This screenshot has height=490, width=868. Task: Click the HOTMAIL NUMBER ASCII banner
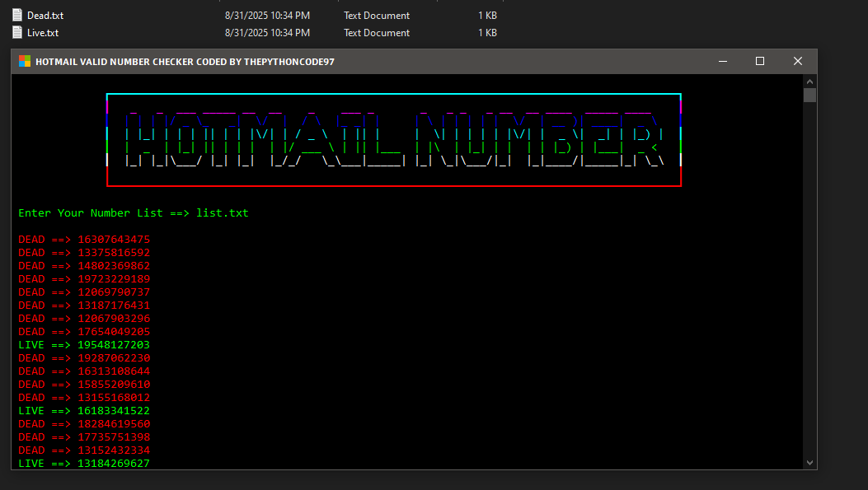(x=393, y=140)
